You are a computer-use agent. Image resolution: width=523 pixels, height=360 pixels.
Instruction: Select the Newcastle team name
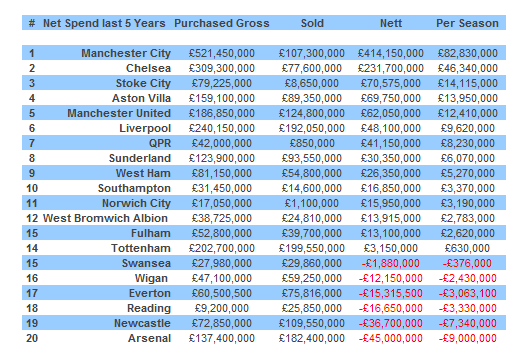tap(142, 323)
